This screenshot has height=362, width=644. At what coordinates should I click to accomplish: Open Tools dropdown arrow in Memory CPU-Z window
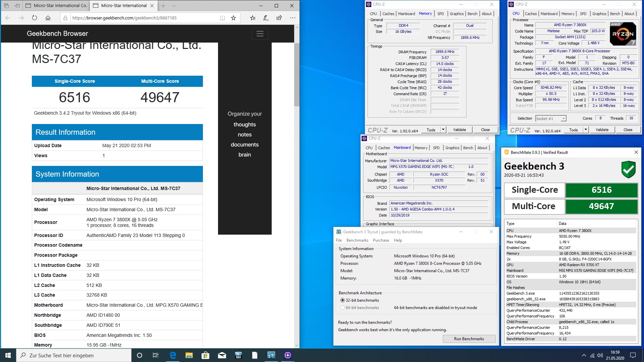click(443, 130)
